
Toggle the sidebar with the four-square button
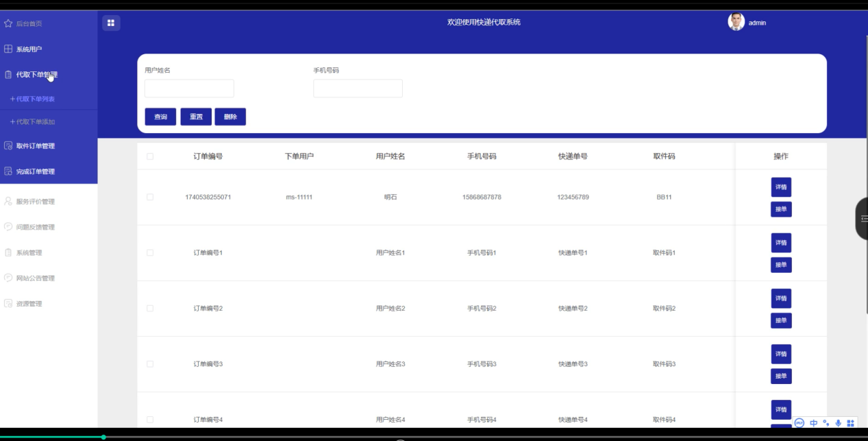tap(111, 23)
